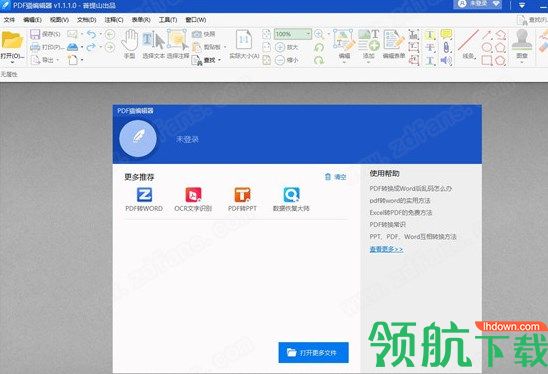Open help article Excel转PDF的免费方法

401,213
